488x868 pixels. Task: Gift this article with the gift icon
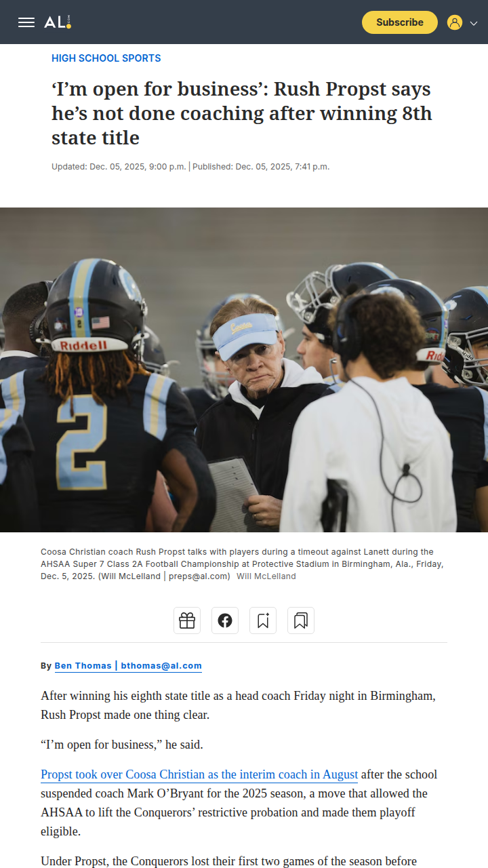(x=187, y=620)
